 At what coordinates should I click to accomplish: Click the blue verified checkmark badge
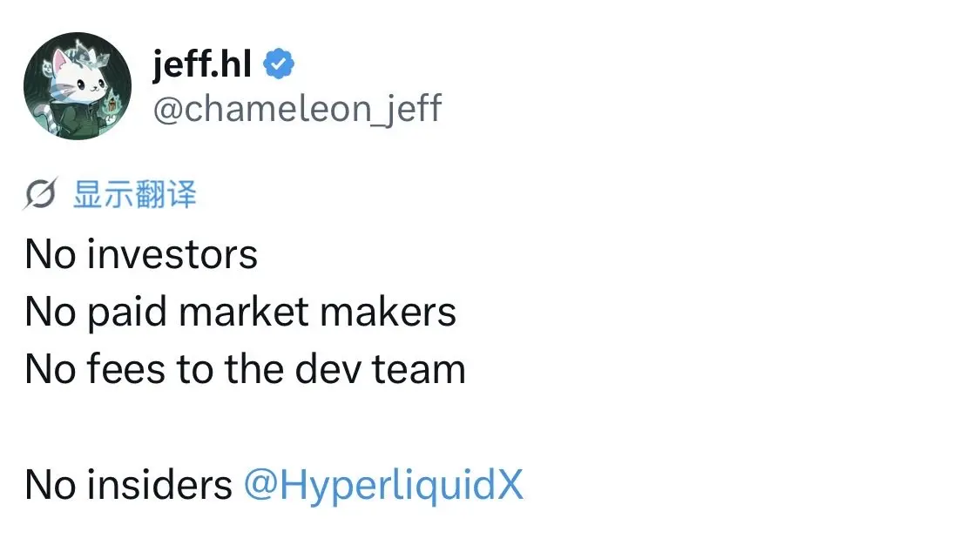279,64
